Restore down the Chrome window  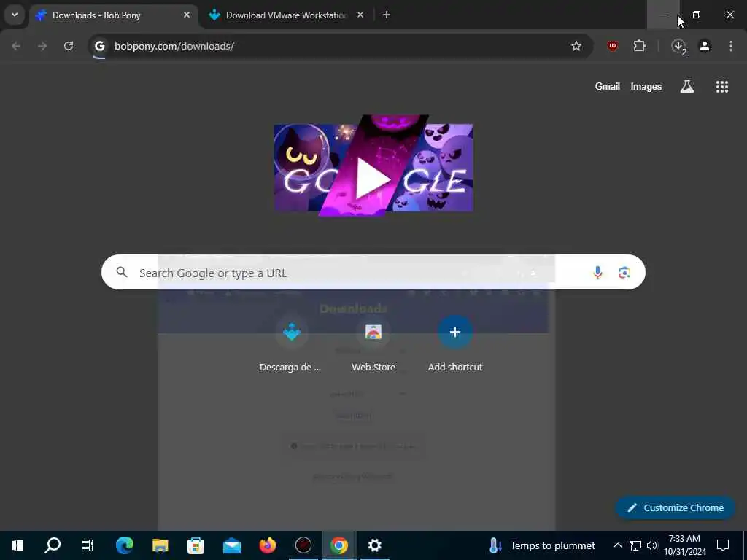pos(697,15)
